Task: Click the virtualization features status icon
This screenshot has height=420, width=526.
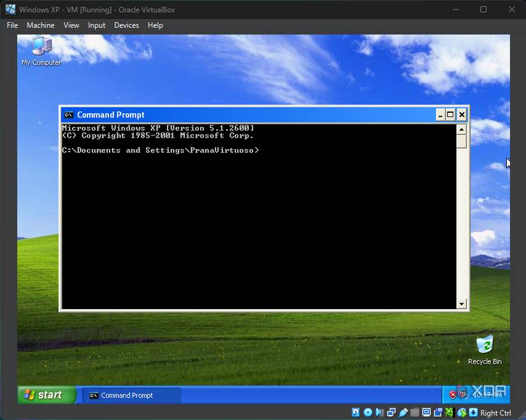Action: (x=449, y=412)
